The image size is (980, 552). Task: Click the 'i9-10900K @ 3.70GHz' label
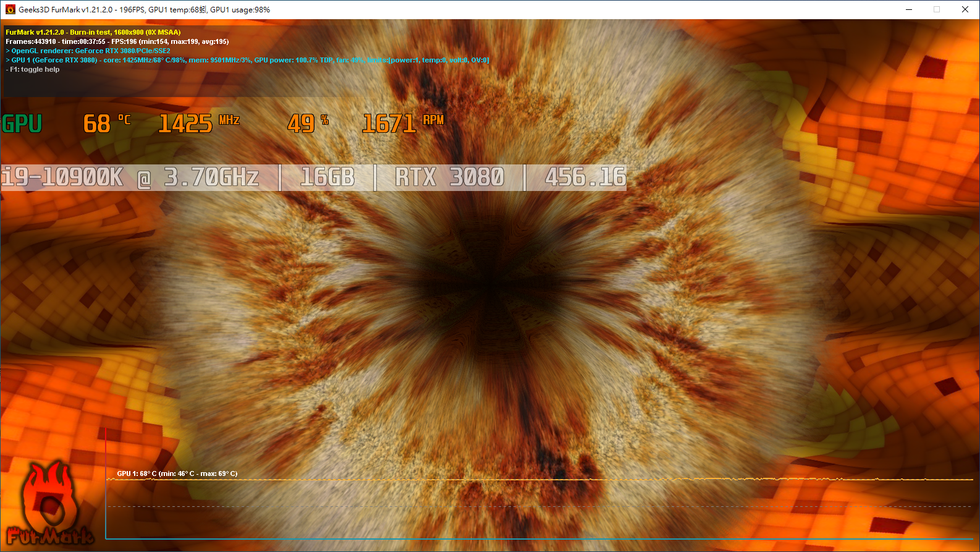coord(130,177)
